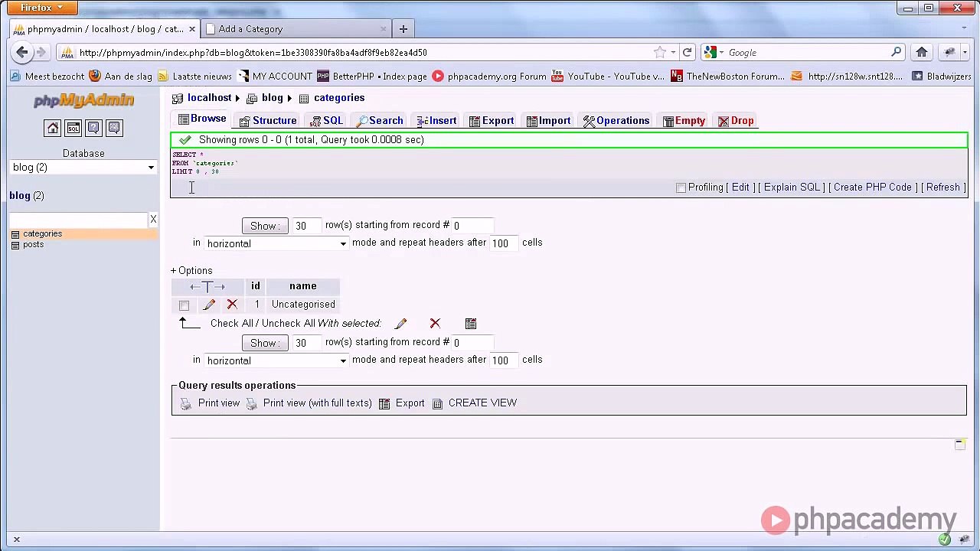This screenshot has height=551, width=980.
Task: Click the full texts toggle arrows header
Action: pos(207,286)
